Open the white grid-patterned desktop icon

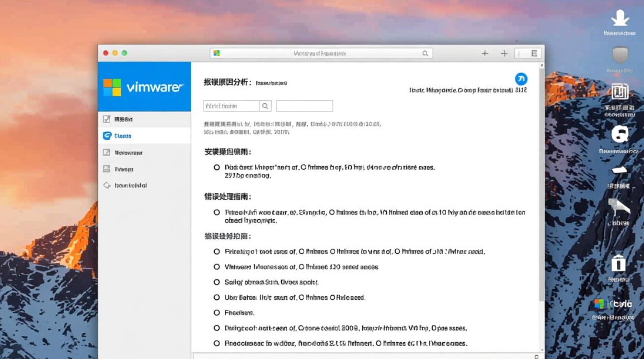(x=619, y=207)
